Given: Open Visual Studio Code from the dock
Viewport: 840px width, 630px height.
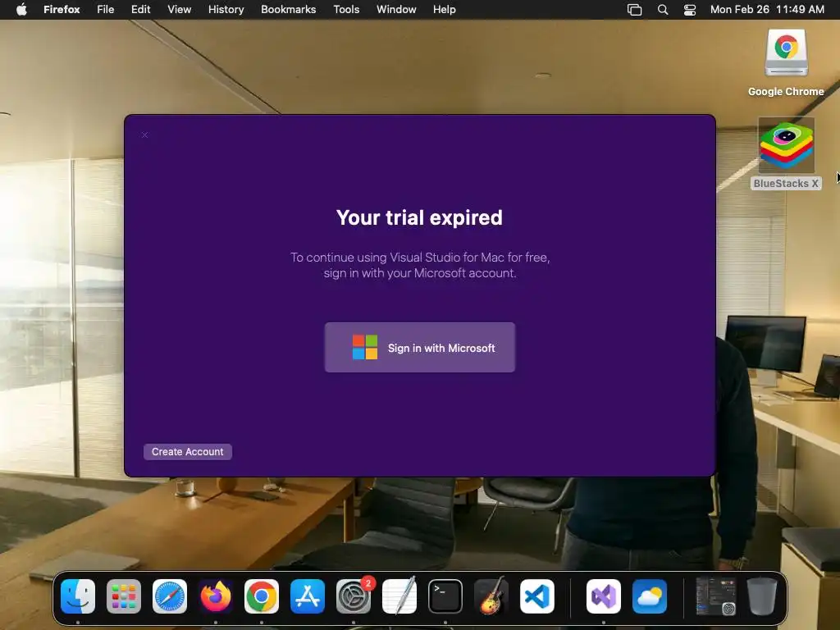Looking at the screenshot, I should point(537,596).
